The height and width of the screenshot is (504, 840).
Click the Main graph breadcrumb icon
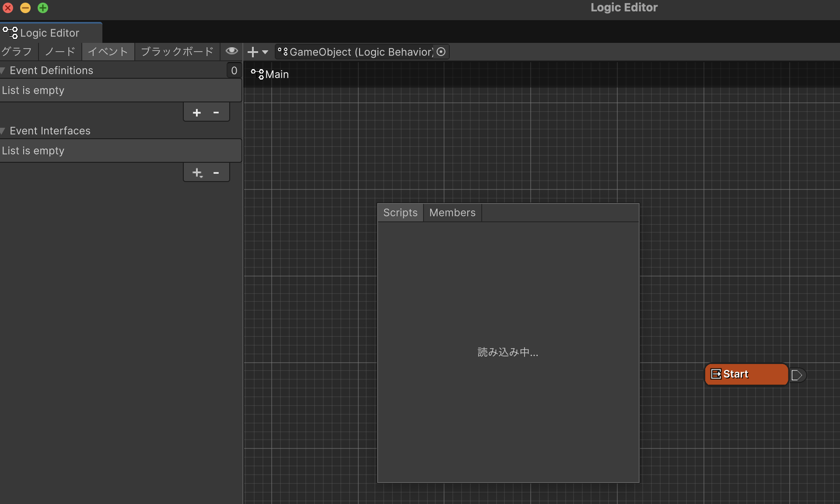(x=257, y=74)
